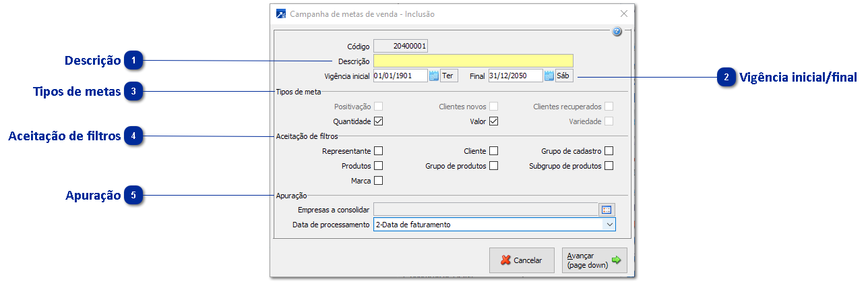Click the help question mark icon
This screenshot has height=288, width=868.
click(x=617, y=32)
